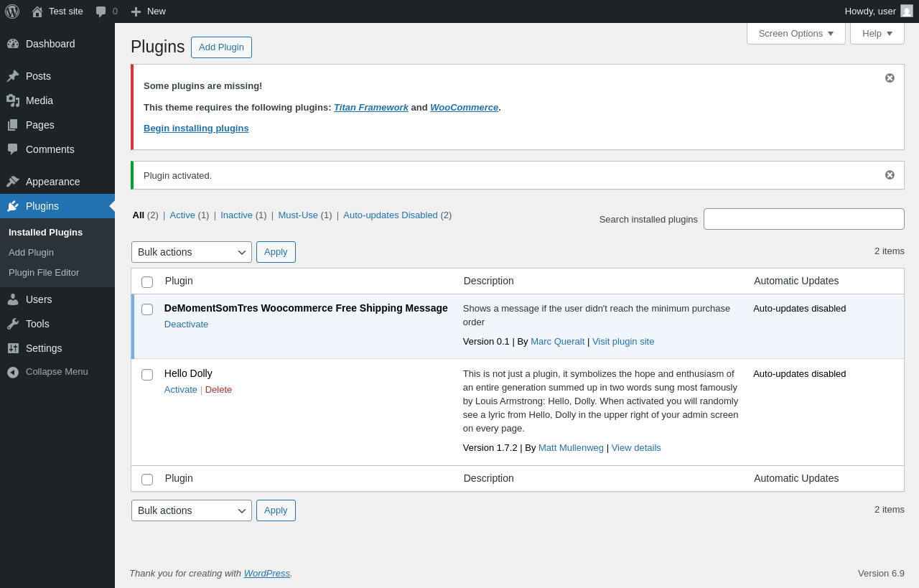Image resolution: width=919 pixels, height=588 pixels.
Task: Open the top Bulk actions dropdown
Action: (x=191, y=252)
